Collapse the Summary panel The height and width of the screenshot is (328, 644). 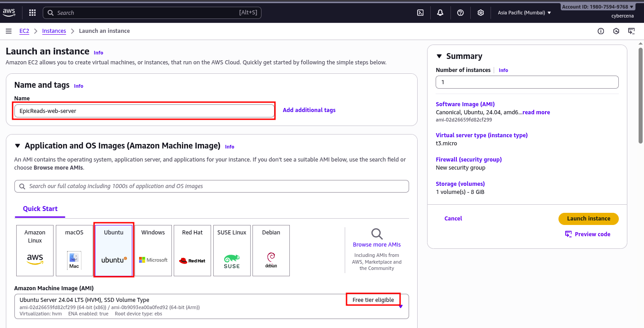[x=439, y=56]
